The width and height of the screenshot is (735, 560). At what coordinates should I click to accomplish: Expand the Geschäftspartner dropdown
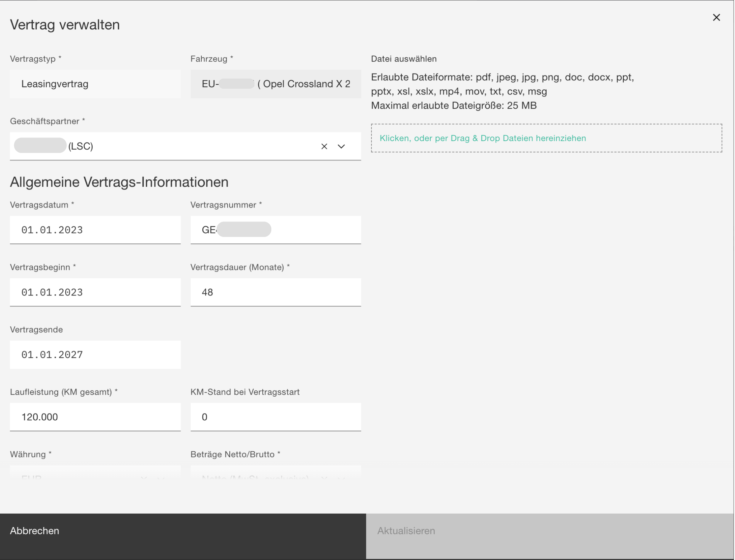click(341, 146)
